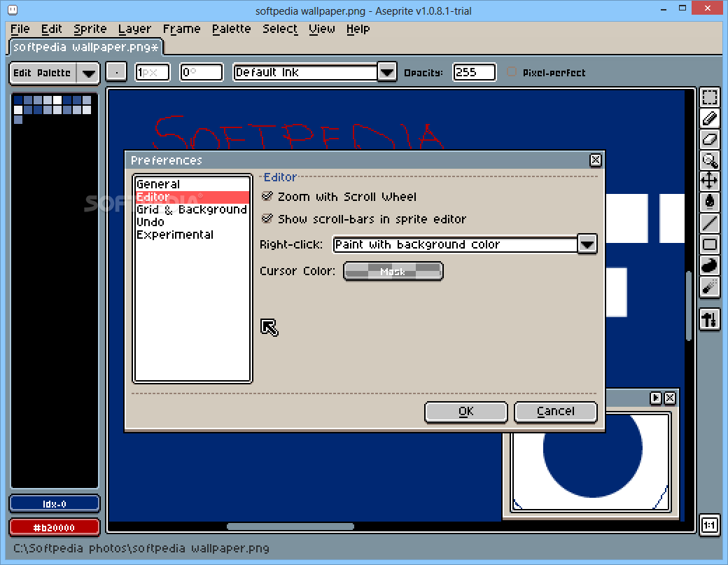The image size is (728, 565).
Task: Open the File menu
Action: pos(20,29)
